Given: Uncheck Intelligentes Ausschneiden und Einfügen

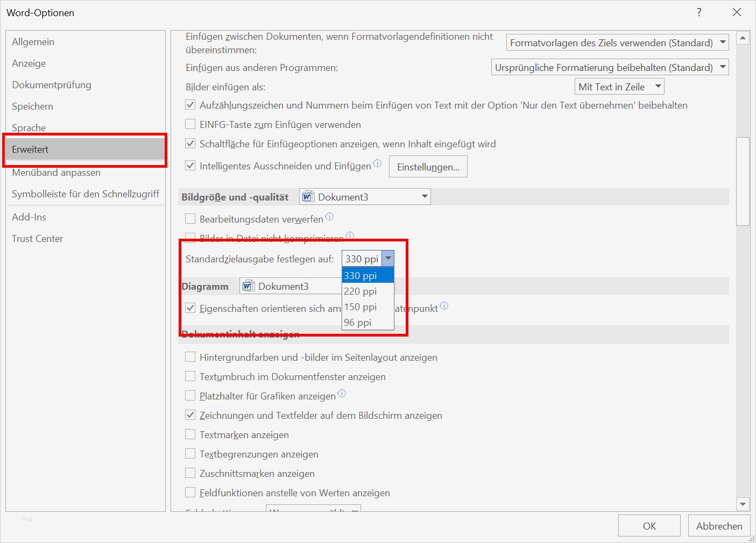Looking at the screenshot, I should [x=190, y=166].
